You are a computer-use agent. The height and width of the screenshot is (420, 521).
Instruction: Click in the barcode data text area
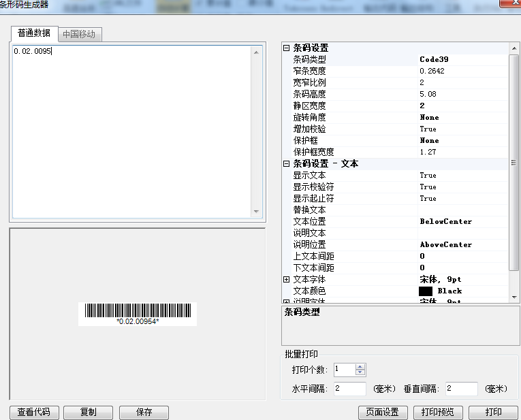132,131
